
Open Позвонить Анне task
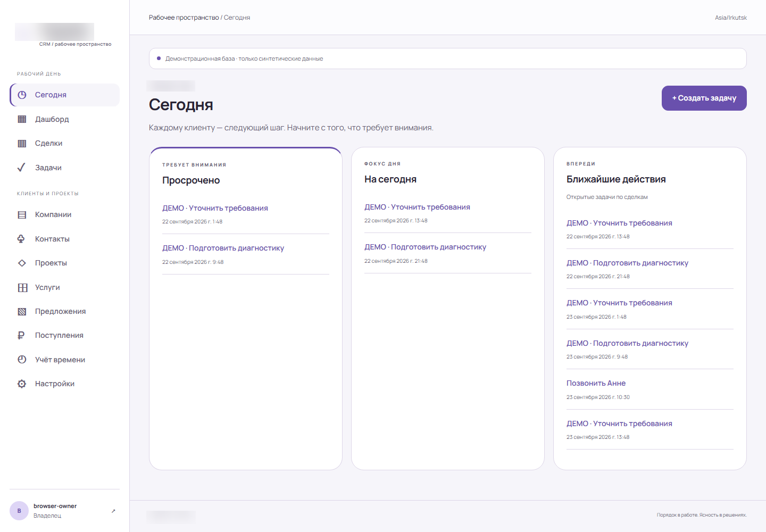pyautogui.click(x=596, y=383)
